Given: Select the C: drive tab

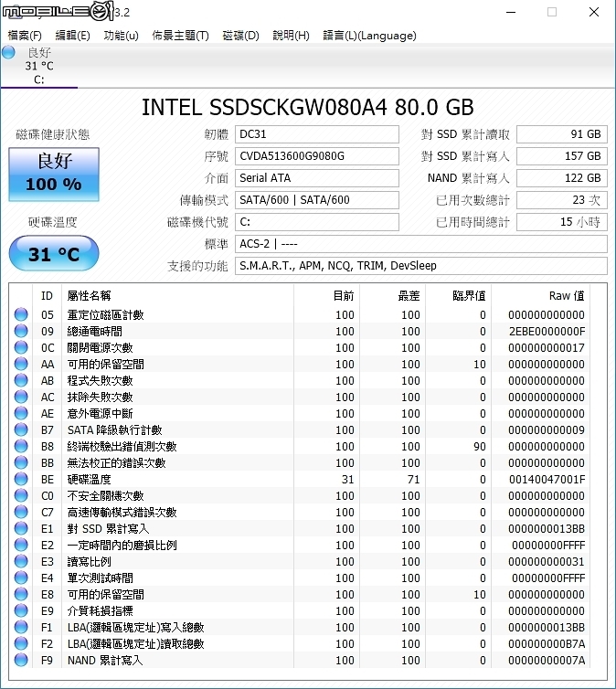Looking at the screenshot, I should (x=39, y=66).
